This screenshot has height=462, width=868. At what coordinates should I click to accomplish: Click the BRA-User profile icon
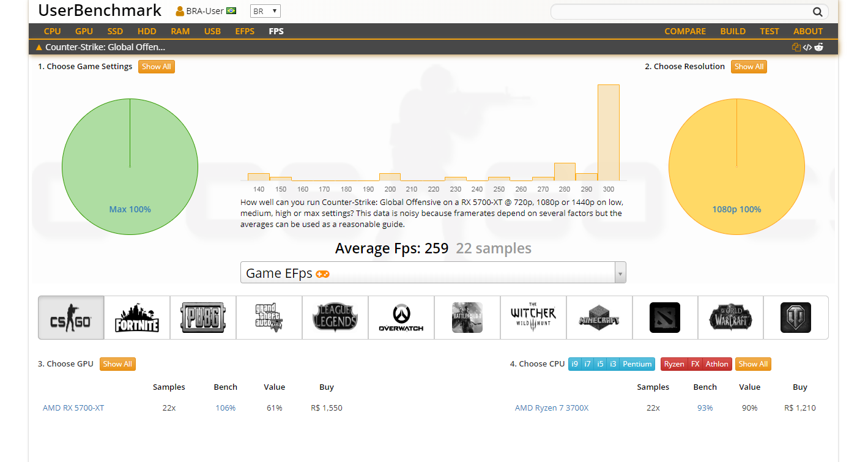click(180, 11)
